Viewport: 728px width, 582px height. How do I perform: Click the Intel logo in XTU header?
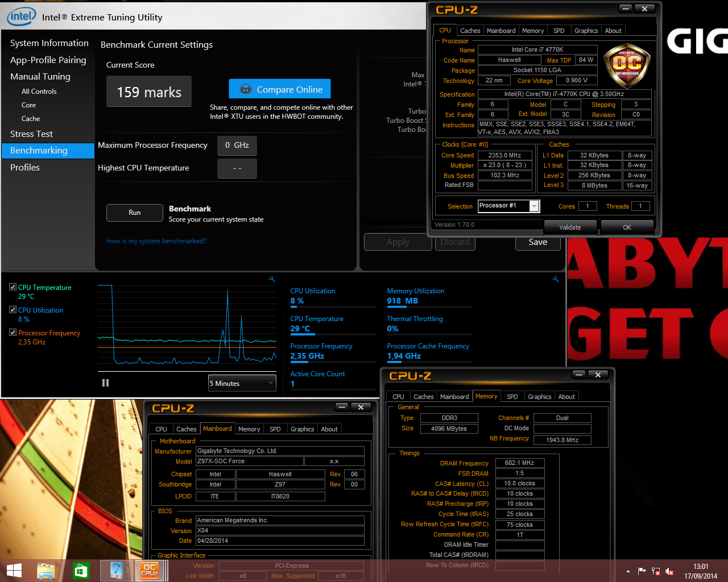[x=21, y=16]
